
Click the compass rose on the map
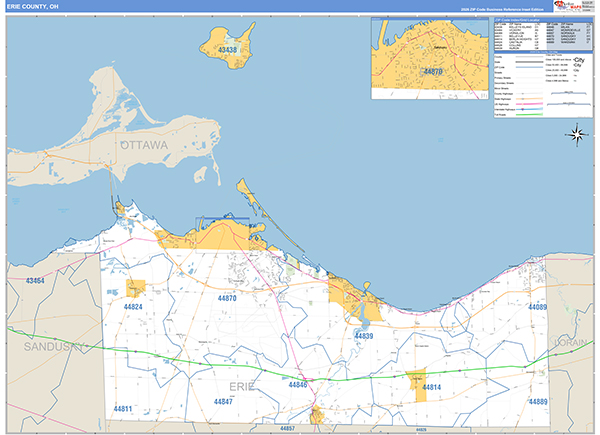point(577,133)
